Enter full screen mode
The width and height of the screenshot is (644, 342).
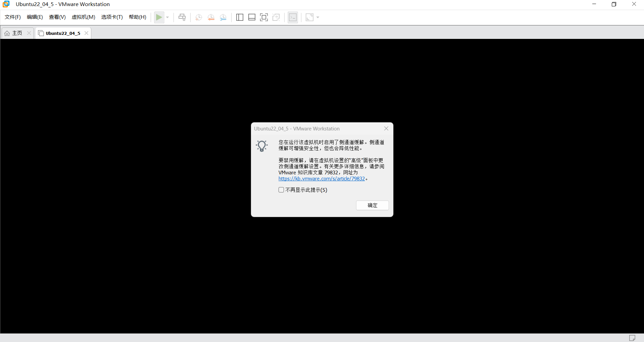pyautogui.click(x=264, y=17)
